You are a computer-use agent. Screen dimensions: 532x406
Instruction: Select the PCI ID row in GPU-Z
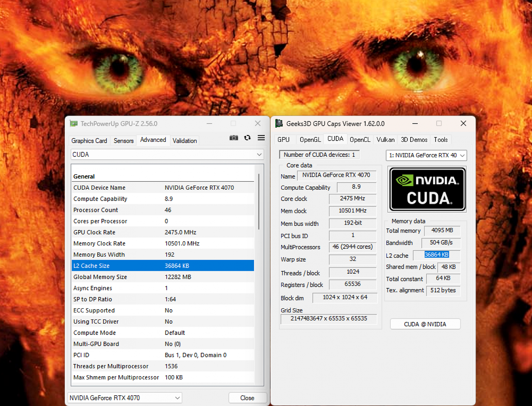[163, 355]
